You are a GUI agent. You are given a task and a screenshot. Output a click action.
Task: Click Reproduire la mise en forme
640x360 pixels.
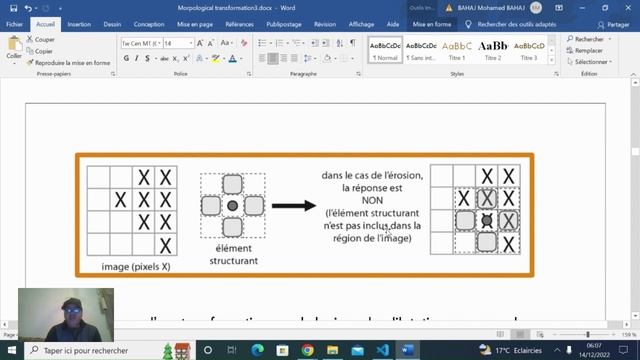[x=68, y=63]
